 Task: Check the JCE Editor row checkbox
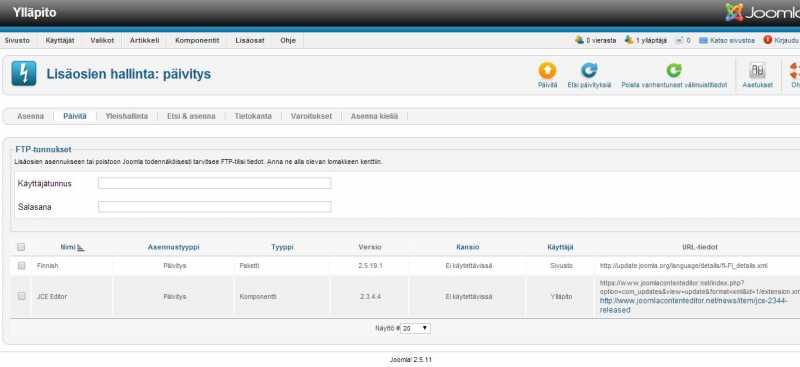coord(21,296)
